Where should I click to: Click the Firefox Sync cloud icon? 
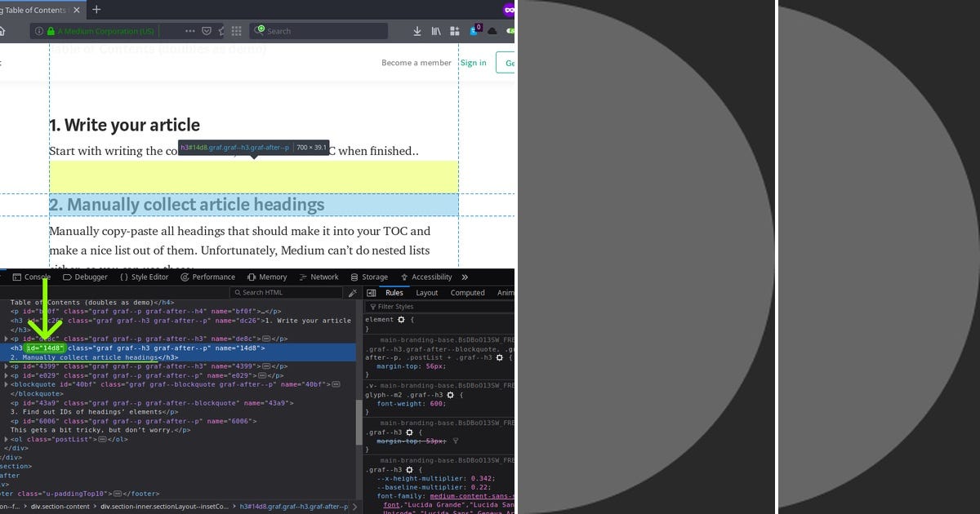point(492,30)
